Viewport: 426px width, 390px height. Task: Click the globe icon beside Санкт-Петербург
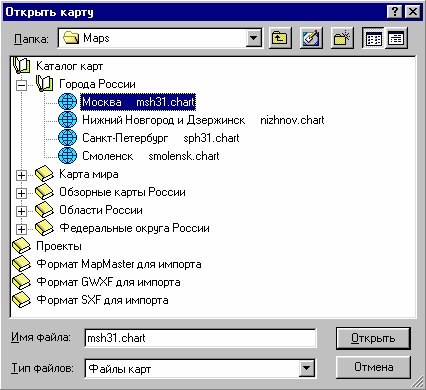[67, 137]
